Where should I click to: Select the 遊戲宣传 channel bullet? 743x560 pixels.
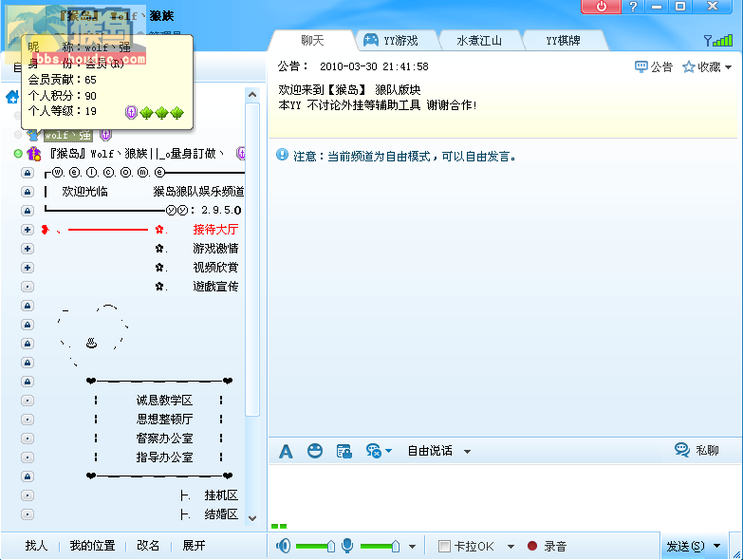[x=28, y=287]
